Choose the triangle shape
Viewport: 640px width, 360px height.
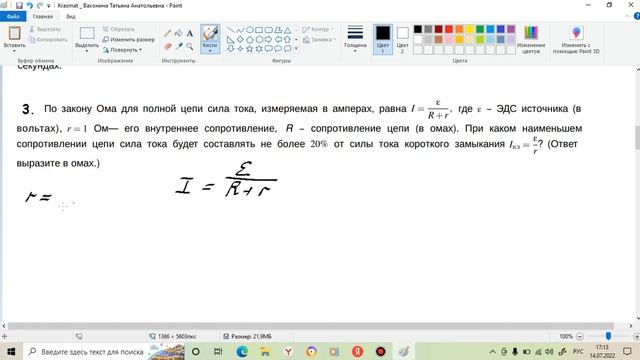287,30
